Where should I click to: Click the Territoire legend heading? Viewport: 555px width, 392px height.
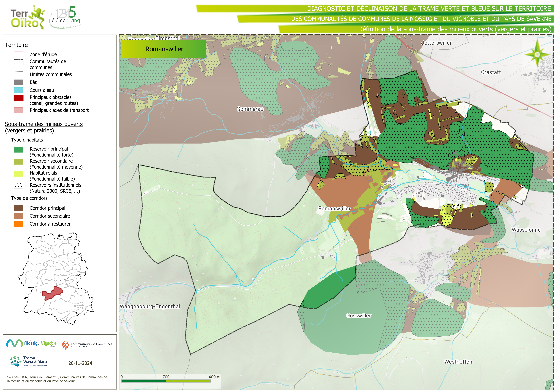tap(16, 45)
